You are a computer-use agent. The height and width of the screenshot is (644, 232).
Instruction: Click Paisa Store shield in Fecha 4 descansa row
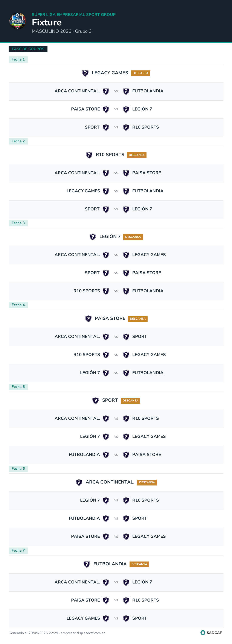click(x=88, y=319)
